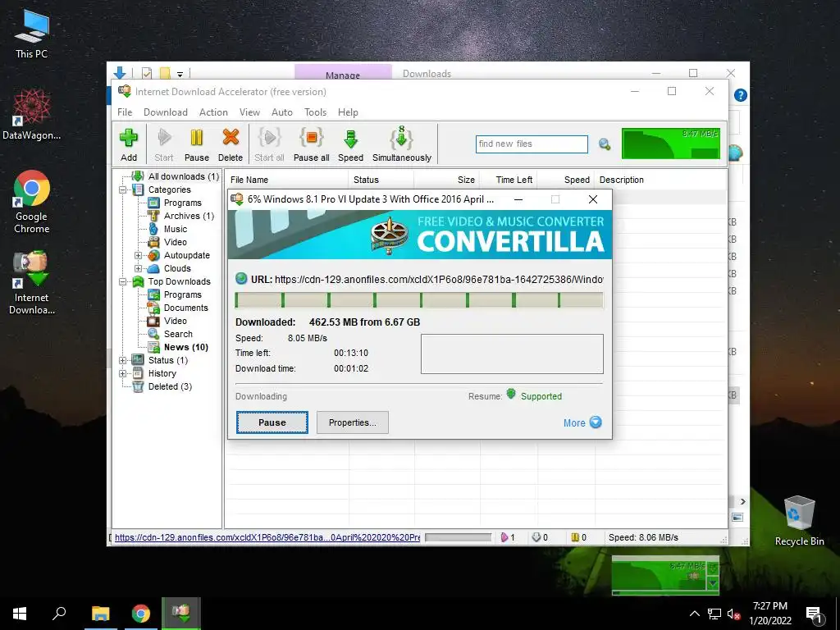Open the DataWagon desktop shortcut
This screenshot has width=840, height=630.
click(x=32, y=114)
